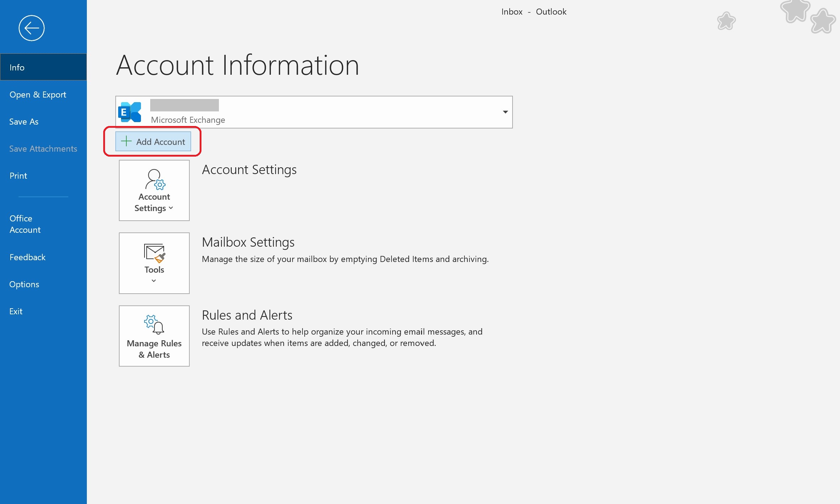Image resolution: width=840 pixels, height=504 pixels.
Task: Open the Print page
Action: coord(43,175)
